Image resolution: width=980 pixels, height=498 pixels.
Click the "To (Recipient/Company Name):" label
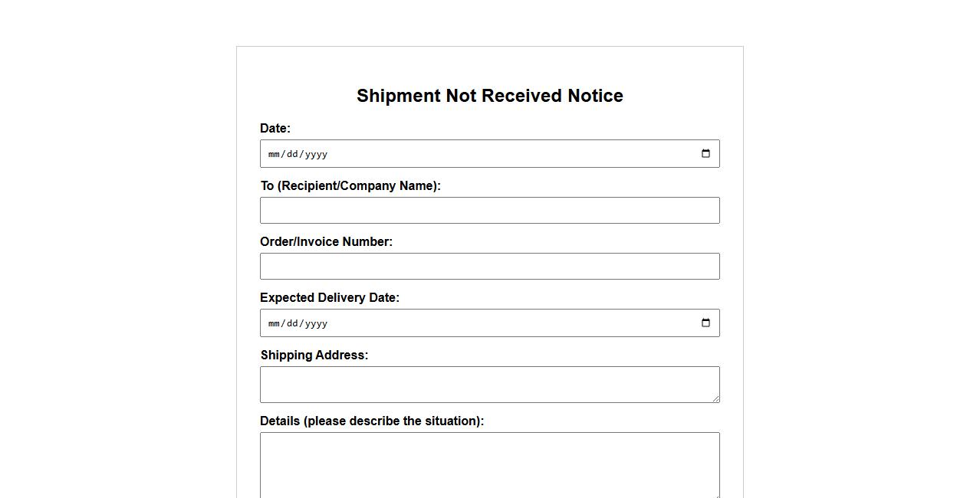[x=350, y=186]
